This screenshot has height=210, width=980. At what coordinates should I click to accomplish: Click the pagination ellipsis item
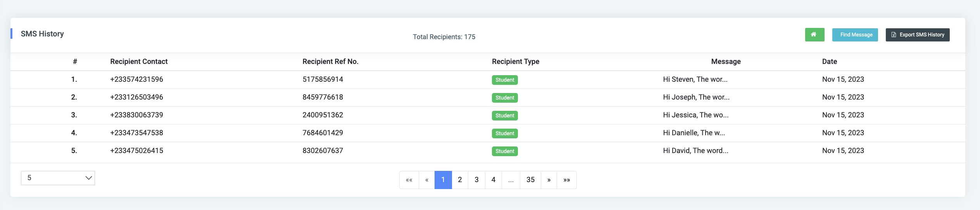[511, 180]
